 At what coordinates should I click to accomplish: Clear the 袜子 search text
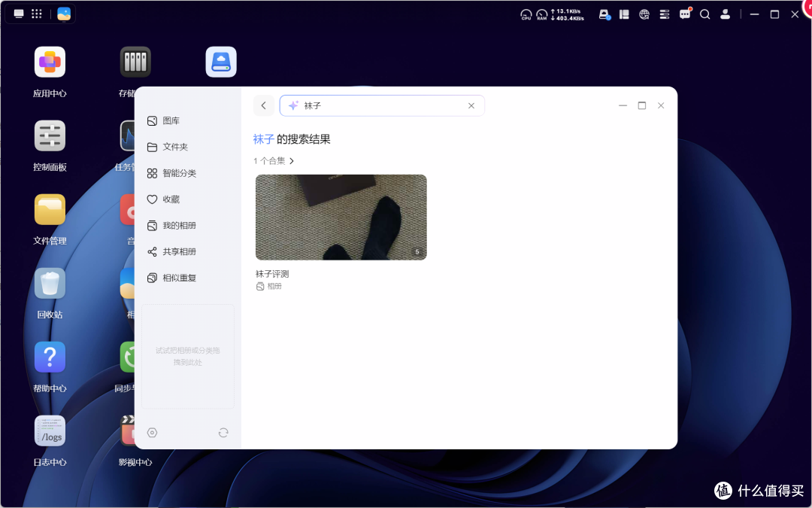[471, 106]
